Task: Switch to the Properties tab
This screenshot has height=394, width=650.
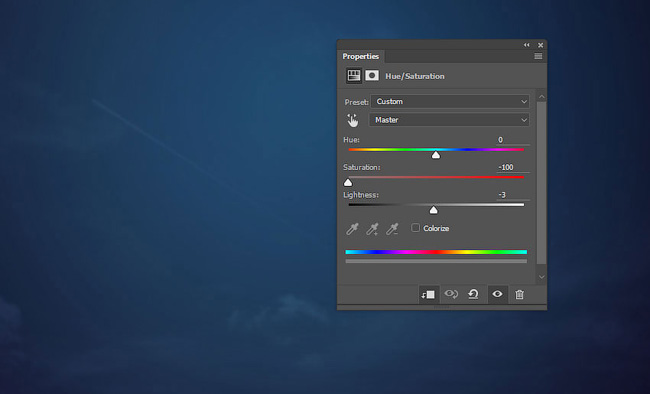Action: point(361,56)
